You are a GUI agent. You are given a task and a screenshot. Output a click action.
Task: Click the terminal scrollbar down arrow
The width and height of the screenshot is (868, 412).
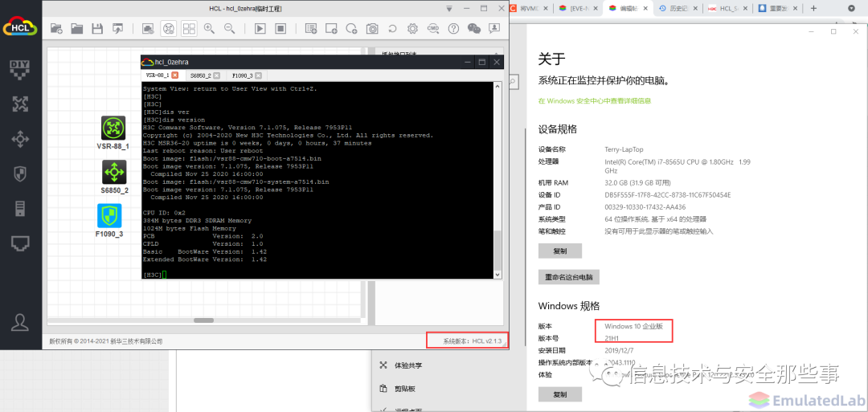[497, 275]
